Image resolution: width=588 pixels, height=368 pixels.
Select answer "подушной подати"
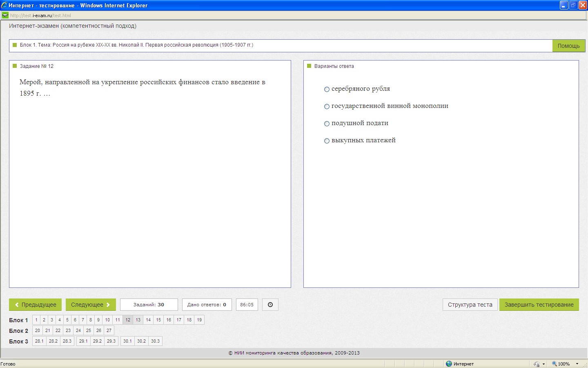tap(327, 123)
